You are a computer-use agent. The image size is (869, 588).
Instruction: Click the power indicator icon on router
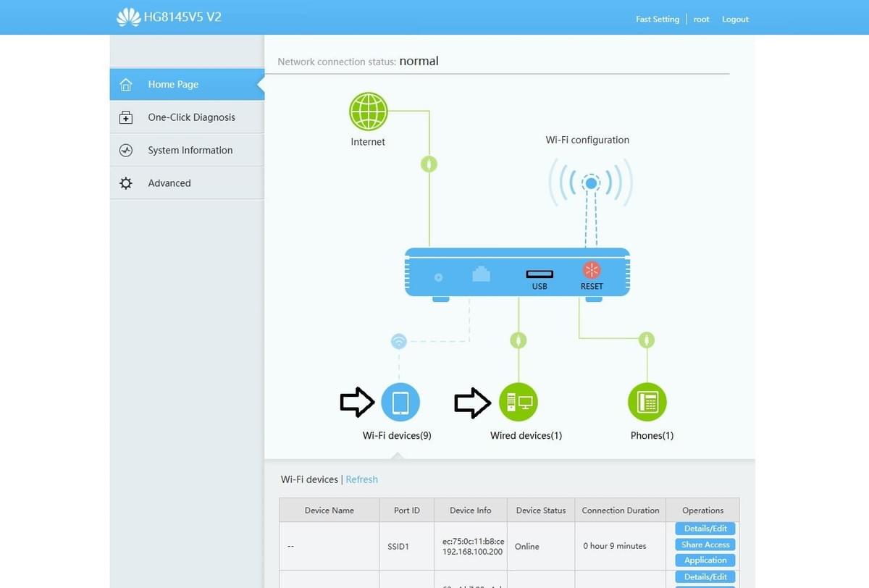click(x=438, y=277)
